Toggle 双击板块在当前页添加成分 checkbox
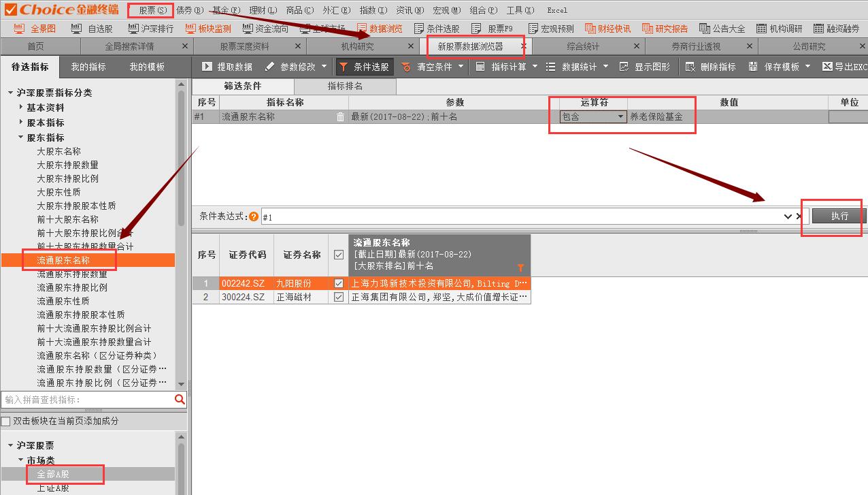Image resolution: width=868 pixels, height=495 pixels. (6, 421)
